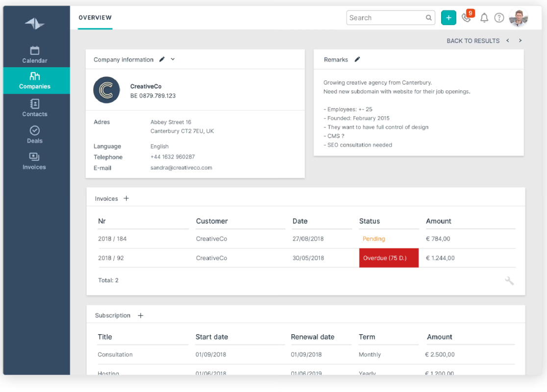
Task: Edit Company information with pencil icon
Action: pos(162,59)
